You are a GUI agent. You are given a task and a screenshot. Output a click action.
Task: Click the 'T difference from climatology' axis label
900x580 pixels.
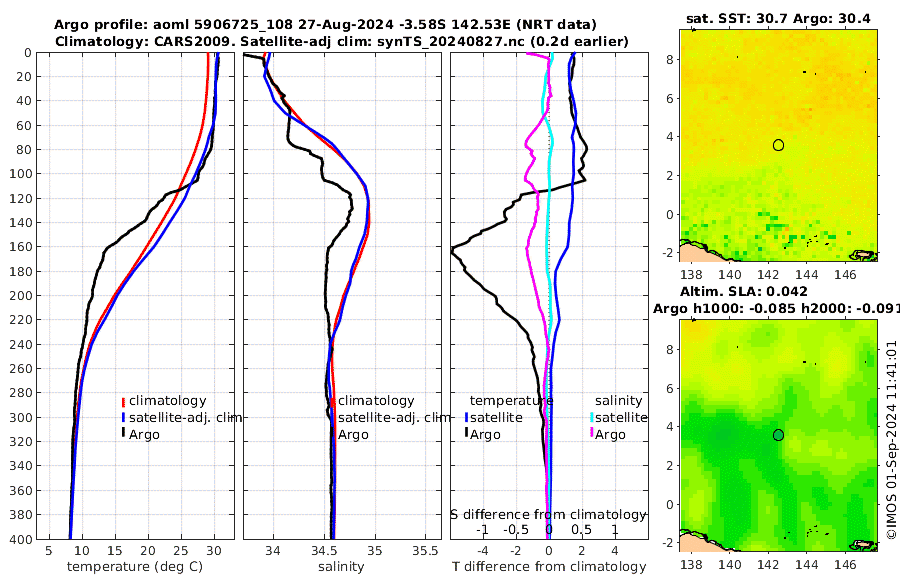(x=549, y=567)
